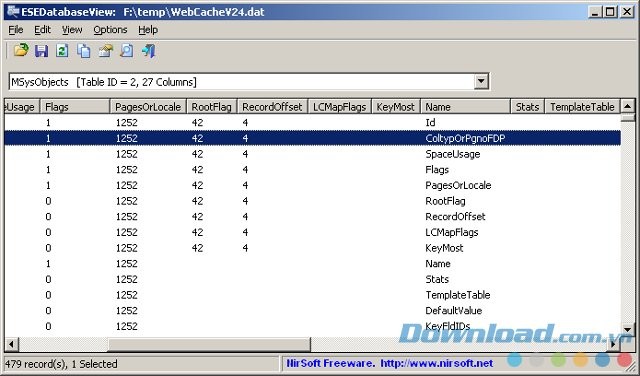Click the ESEDatabaseView title bar app icon
Image resolution: width=640 pixels, height=376 pixels.
[x=13, y=11]
